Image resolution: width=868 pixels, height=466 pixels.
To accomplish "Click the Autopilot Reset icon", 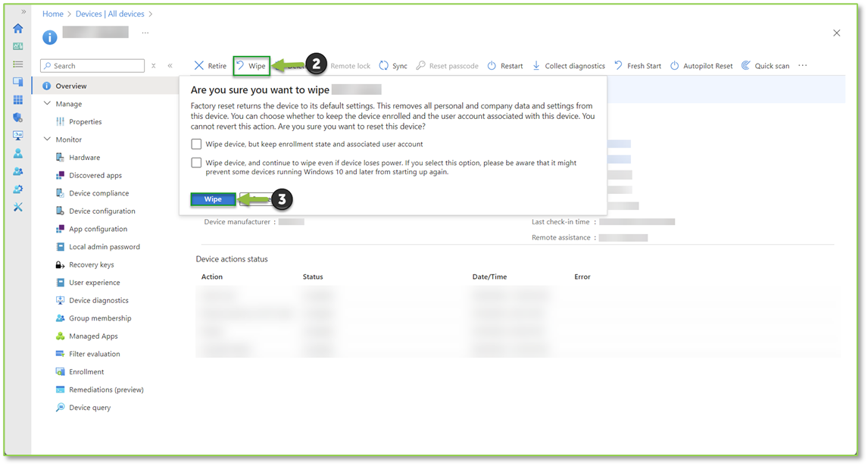I will (675, 66).
